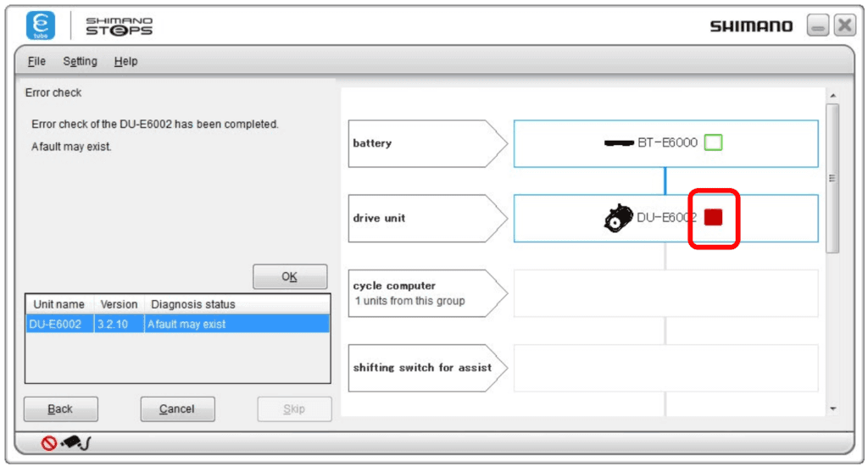Click the green BT-E6000 battery status square
Viewport: 868px width, 467px height.
[x=713, y=142]
